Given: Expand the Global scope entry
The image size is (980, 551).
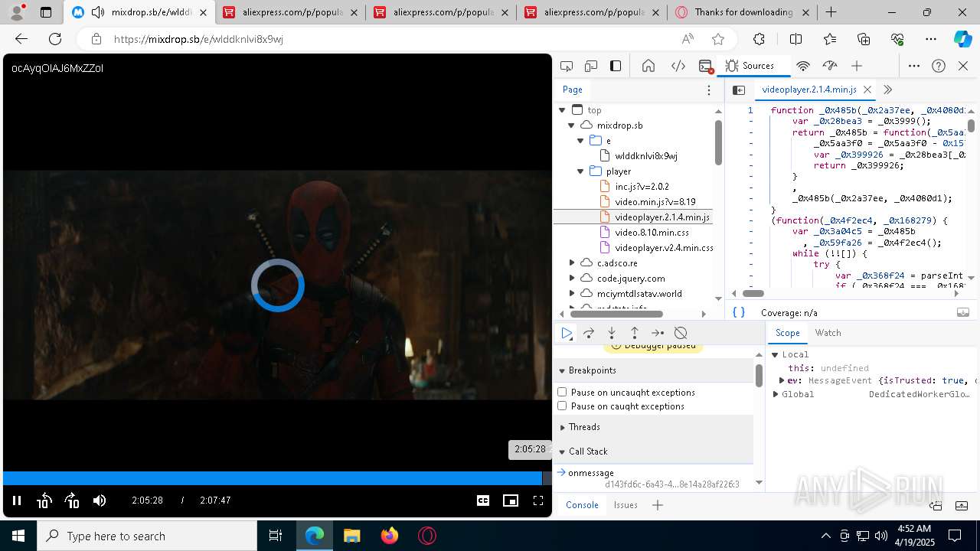Looking at the screenshot, I should (x=776, y=394).
